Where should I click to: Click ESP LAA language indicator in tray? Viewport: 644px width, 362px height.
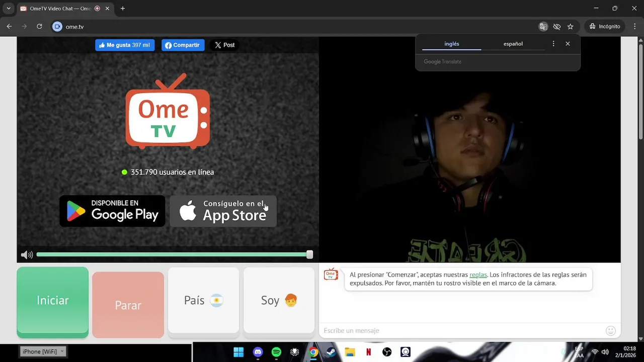pos(579,352)
